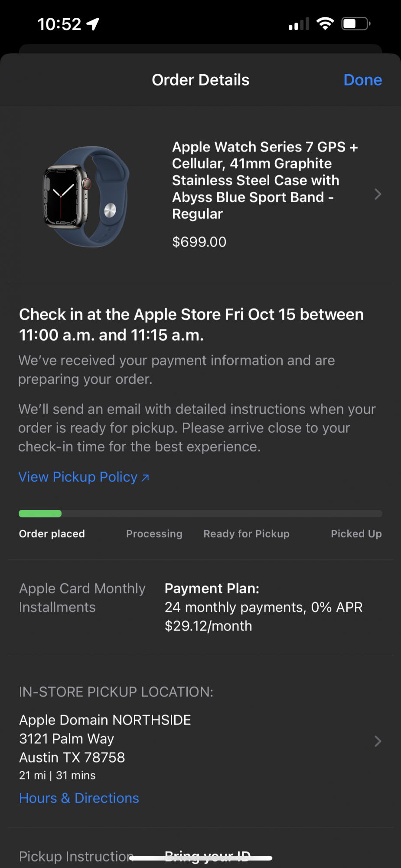Viewport: 401px width, 868px height.
Task: Tap the Apple Watch product image
Action: pos(87,197)
